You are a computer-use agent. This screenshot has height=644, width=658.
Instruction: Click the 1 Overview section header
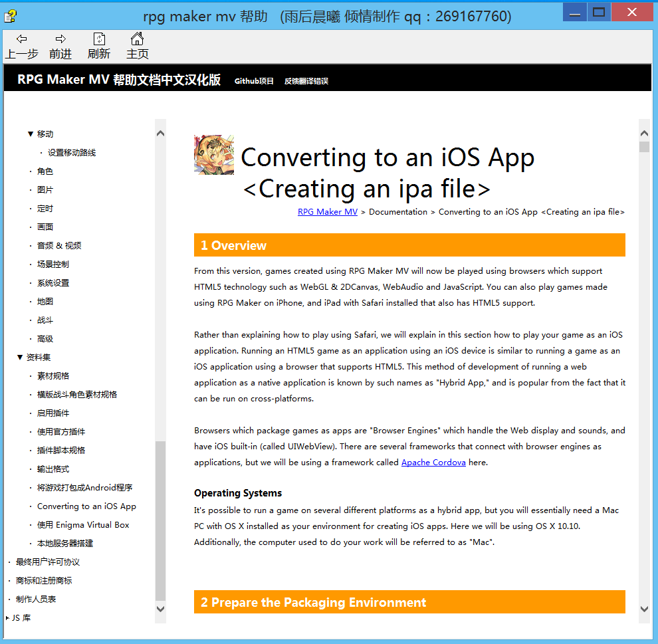click(409, 245)
